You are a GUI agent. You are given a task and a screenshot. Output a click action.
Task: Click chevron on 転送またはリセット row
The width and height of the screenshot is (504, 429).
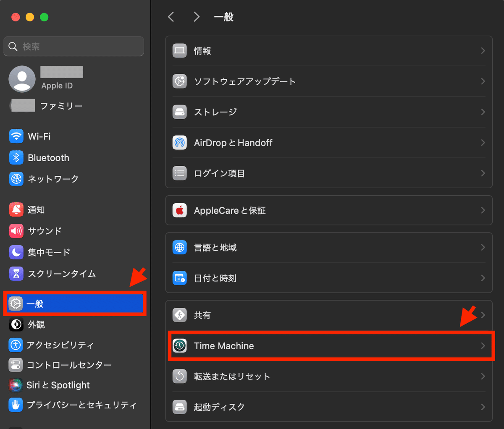[x=483, y=377]
